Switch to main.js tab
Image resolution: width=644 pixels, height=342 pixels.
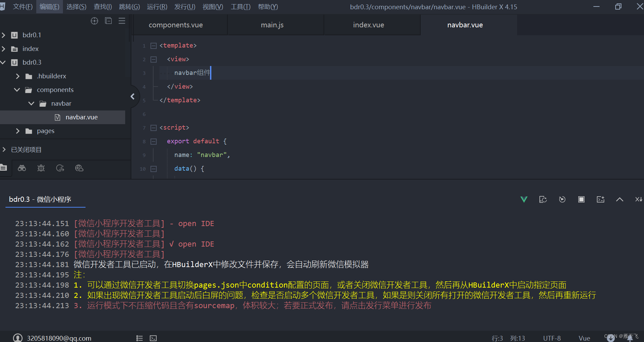click(272, 25)
